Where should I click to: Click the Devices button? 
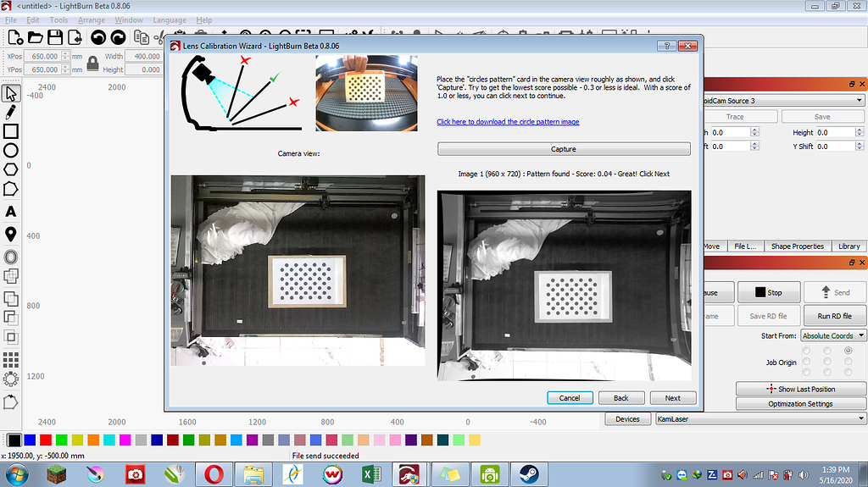coord(627,419)
